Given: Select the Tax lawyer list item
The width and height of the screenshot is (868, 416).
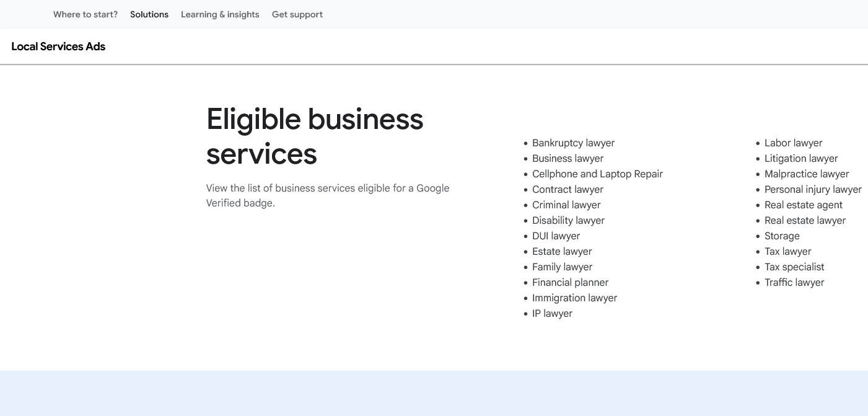Looking at the screenshot, I should pyautogui.click(x=787, y=251).
